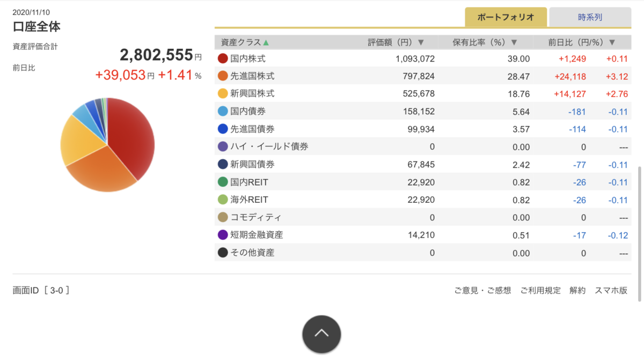Viewport: 644px width, 362px height.
Task: Open the ご利用規定 link
Action: 540,290
